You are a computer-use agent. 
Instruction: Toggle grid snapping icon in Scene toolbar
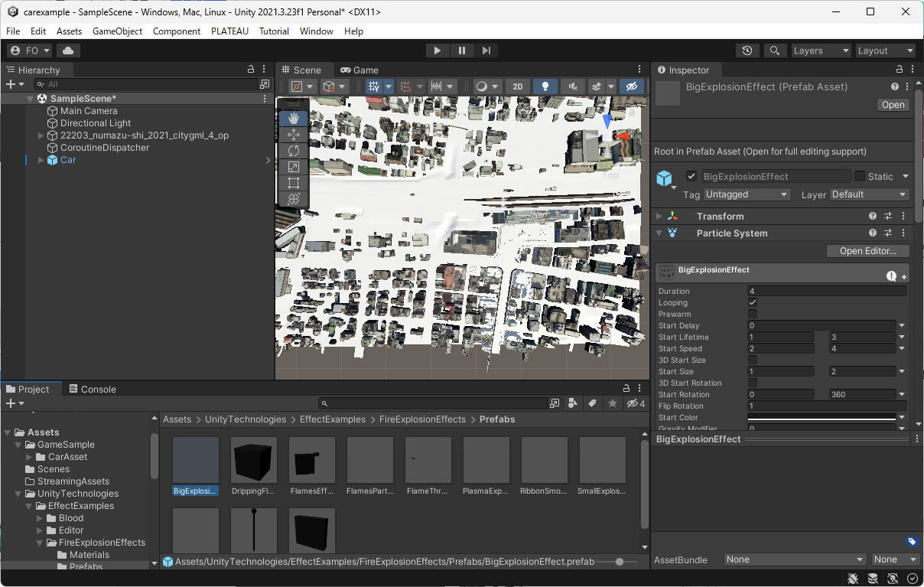click(374, 86)
